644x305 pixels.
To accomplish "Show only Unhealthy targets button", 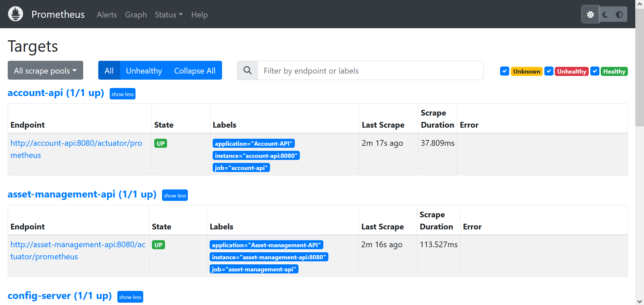I will (x=144, y=70).
